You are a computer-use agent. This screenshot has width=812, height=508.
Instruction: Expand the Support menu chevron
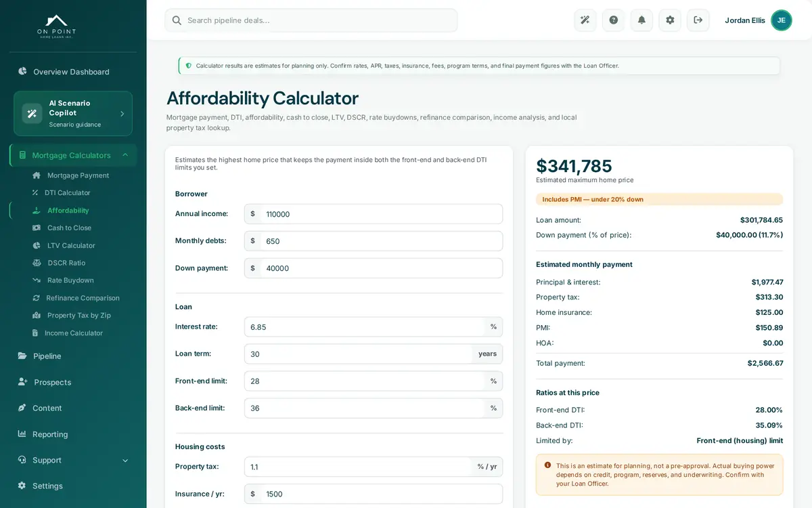click(x=125, y=461)
